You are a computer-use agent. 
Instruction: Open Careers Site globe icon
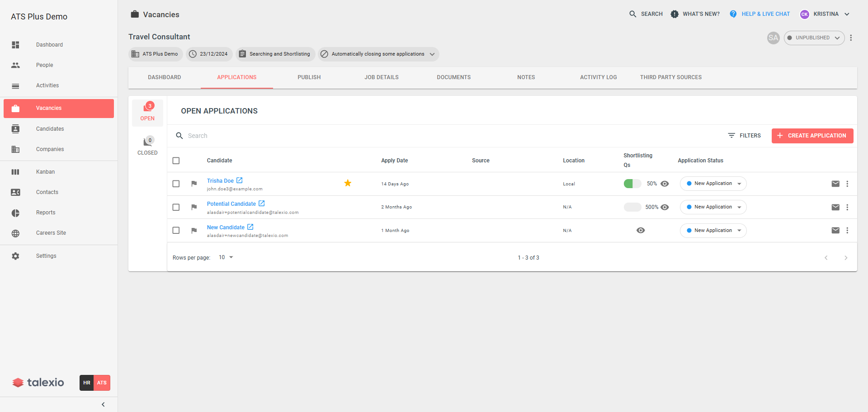(x=15, y=233)
